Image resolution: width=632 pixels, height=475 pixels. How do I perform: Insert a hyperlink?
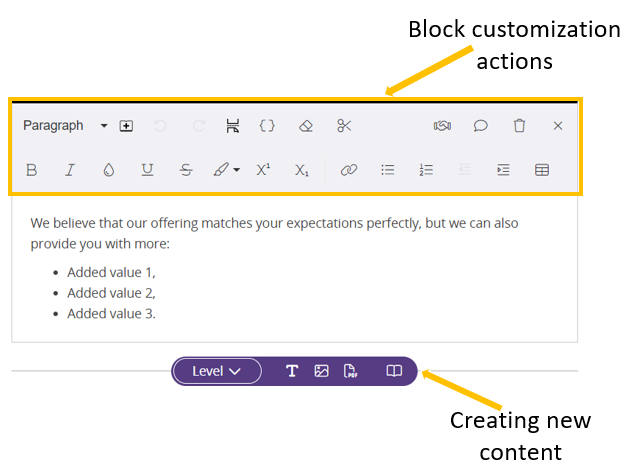point(348,170)
